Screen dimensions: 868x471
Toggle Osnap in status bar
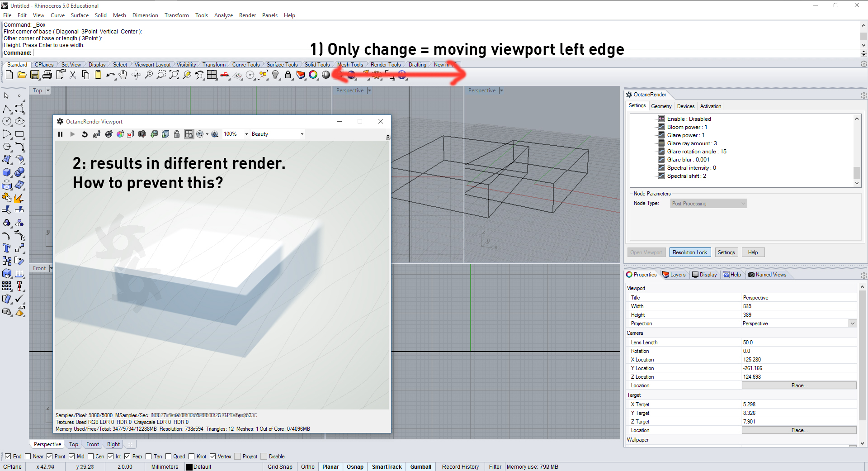[355, 467]
